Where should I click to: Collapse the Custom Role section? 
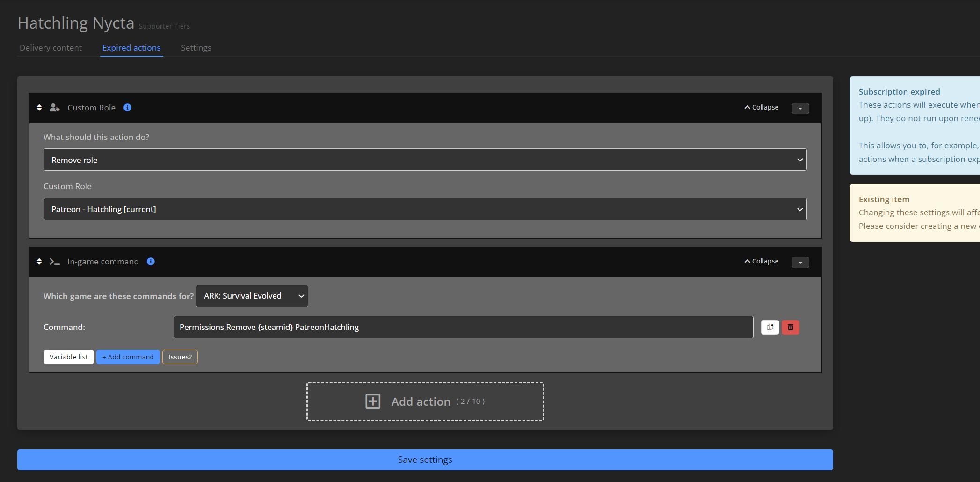[x=761, y=107]
